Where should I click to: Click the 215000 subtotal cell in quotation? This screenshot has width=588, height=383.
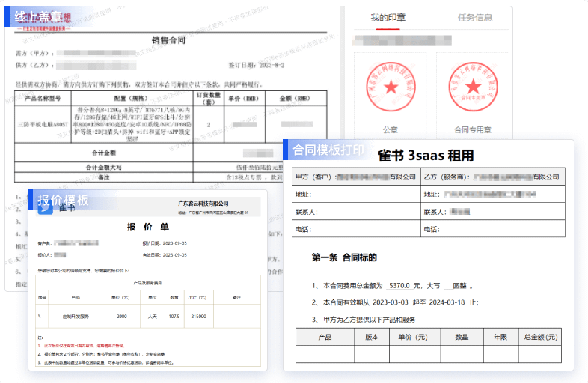coord(199,316)
